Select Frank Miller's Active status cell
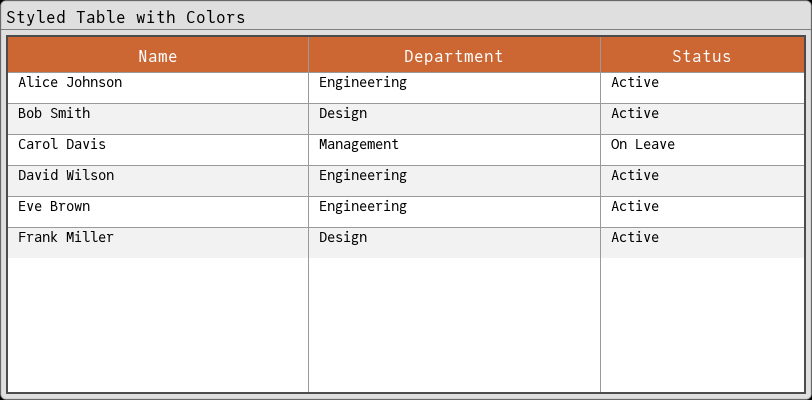Image resolution: width=812 pixels, height=400 pixels. click(x=635, y=238)
